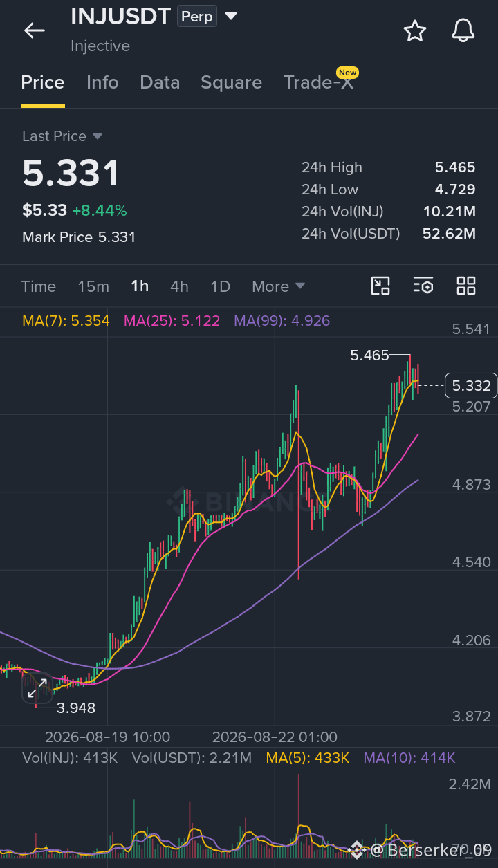The height and width of the screenshot is (868, 498).
Task: Tap the volume MA(5): 433K label
Action: (308, 758)
